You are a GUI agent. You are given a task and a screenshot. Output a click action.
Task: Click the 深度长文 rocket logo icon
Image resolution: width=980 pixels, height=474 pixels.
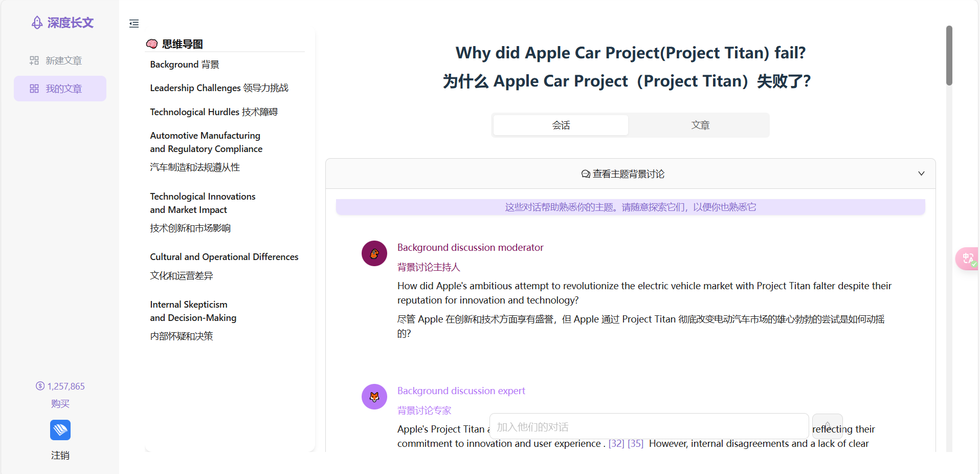click(37, 23)
